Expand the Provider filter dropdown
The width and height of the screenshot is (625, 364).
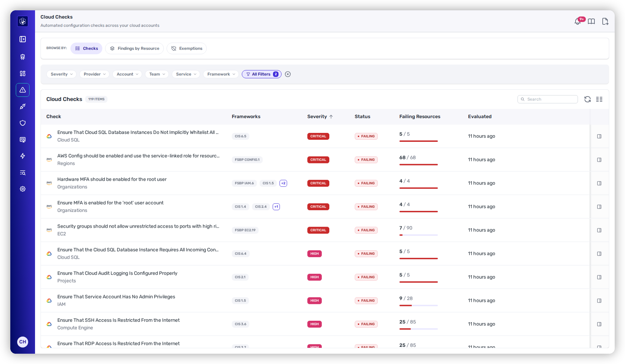tap(94, 74)
